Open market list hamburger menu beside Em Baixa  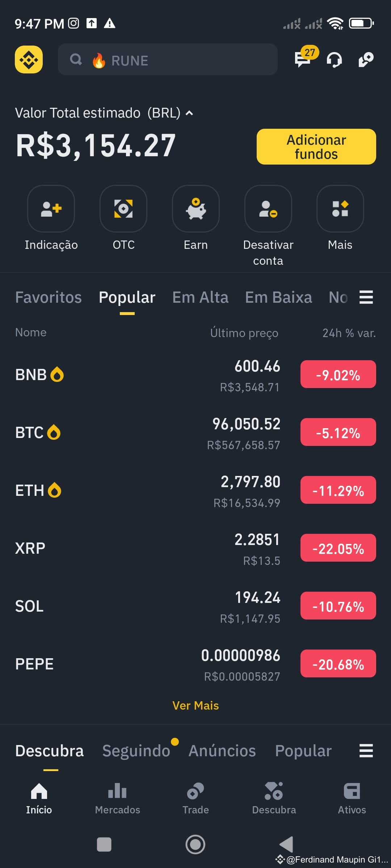point(366,297)
